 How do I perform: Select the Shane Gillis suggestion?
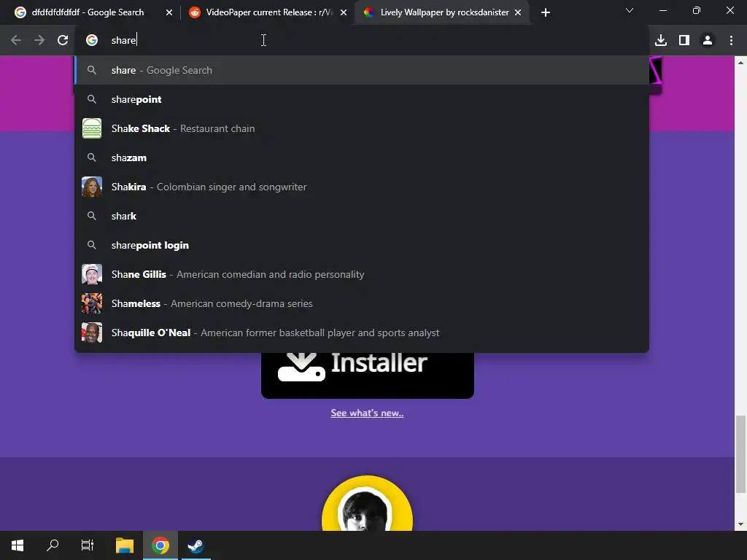pos(362,274)
